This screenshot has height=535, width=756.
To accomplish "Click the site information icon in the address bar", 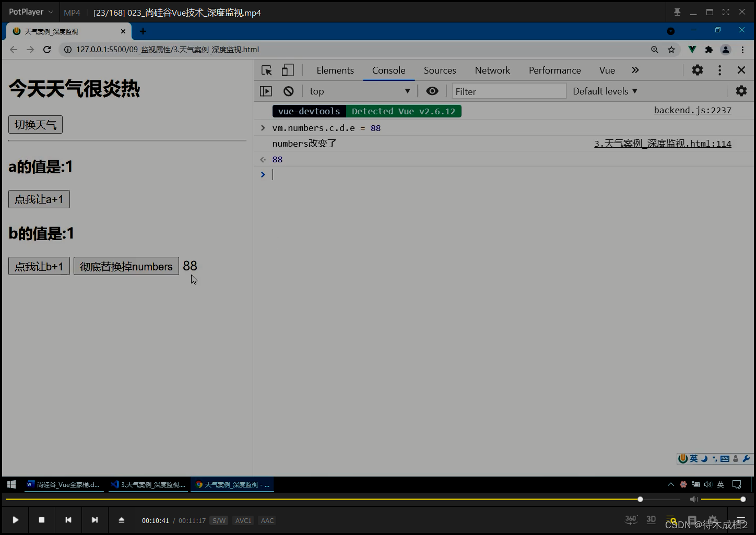I will click(67, 50).
